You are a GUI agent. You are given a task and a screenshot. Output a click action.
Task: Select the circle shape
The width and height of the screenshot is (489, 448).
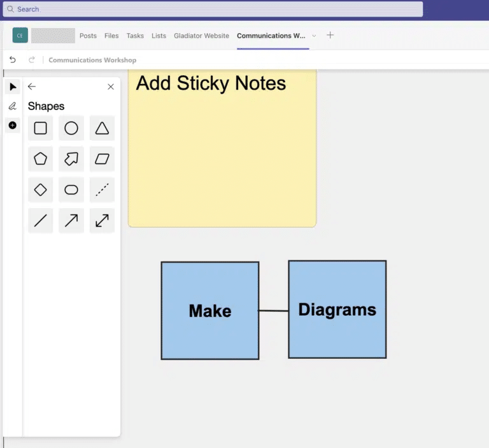point(71,129)
